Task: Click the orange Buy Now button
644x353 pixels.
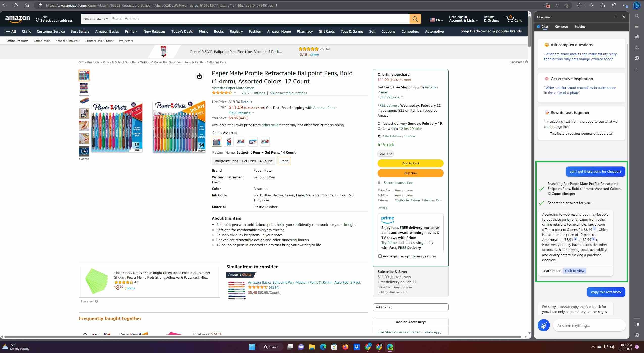Action: [410, 173]
